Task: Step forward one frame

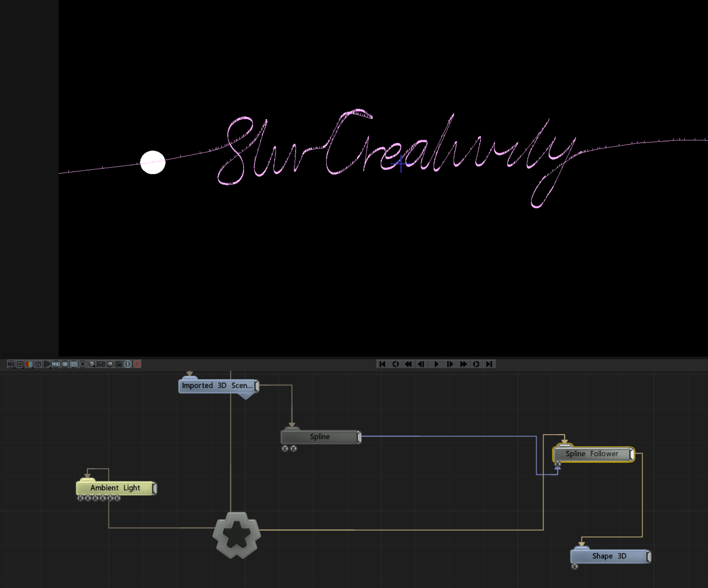Action: pyautogui.click(x=450, y=364)
